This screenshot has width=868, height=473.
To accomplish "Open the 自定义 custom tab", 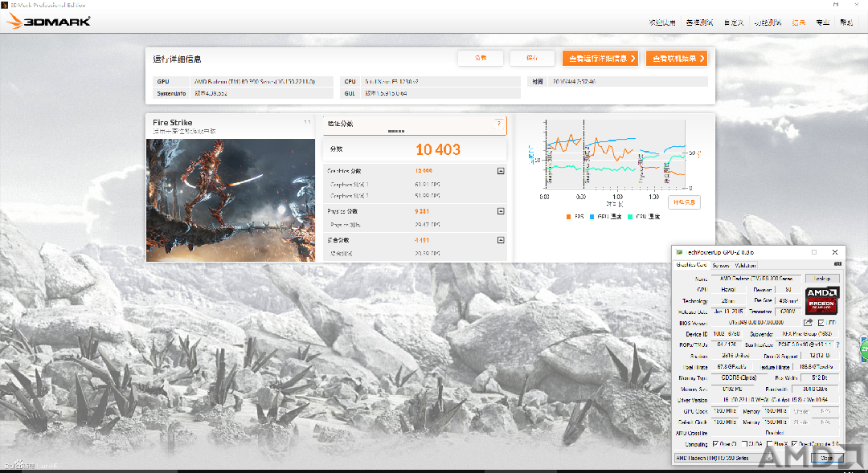I will coord(734,22).
